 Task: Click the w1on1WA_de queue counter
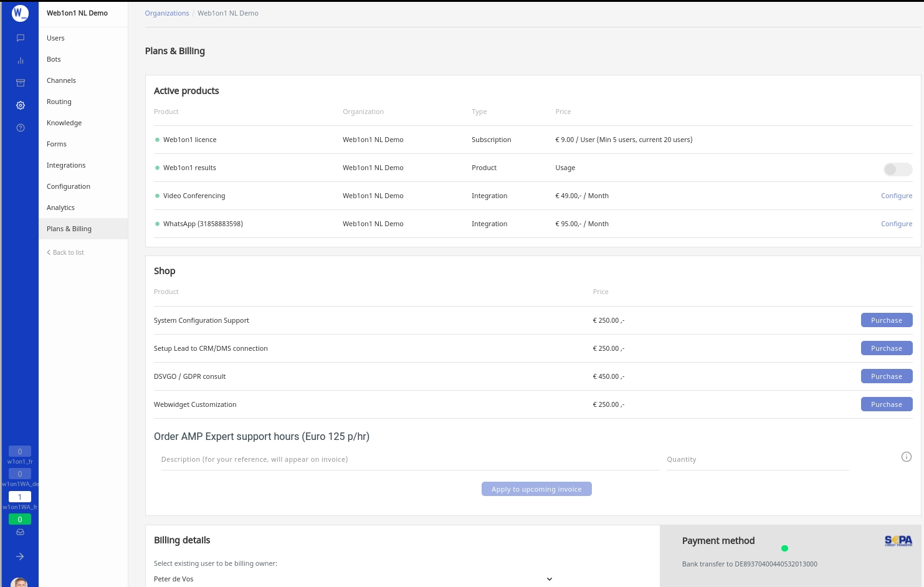(x=20, y=474)
